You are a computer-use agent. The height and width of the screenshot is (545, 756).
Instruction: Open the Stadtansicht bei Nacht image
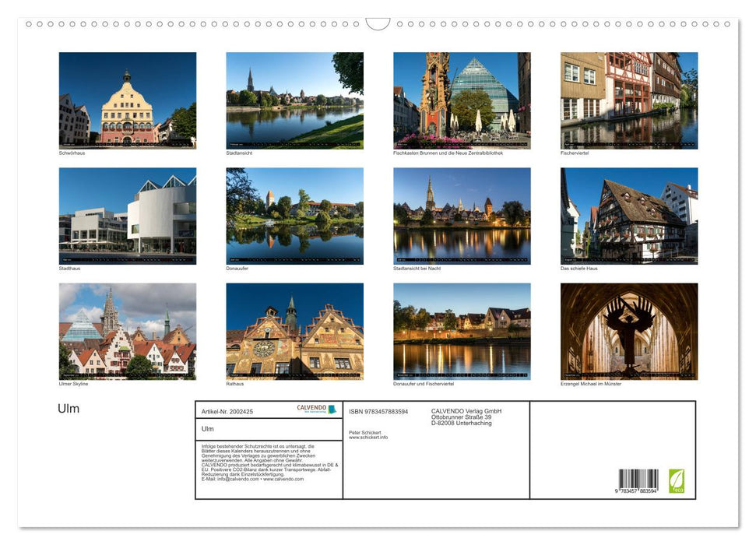click(462, 215)
